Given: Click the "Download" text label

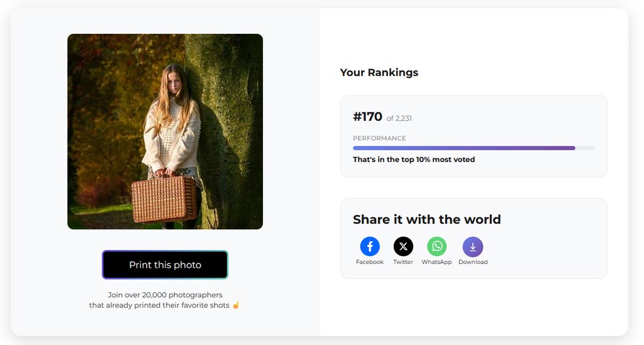Looking at the screenshot, I should 473,262.
